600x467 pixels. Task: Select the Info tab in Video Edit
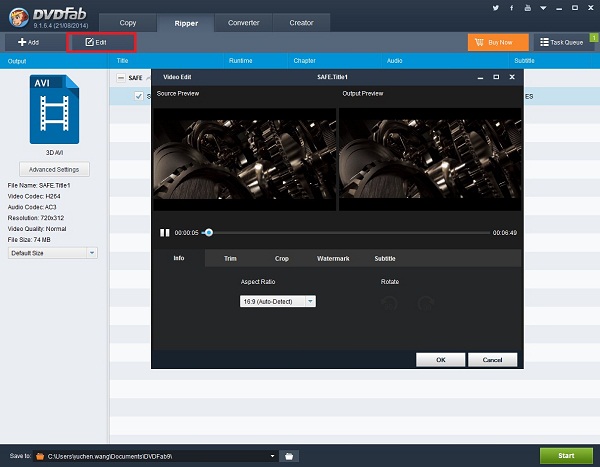point(179,258)
